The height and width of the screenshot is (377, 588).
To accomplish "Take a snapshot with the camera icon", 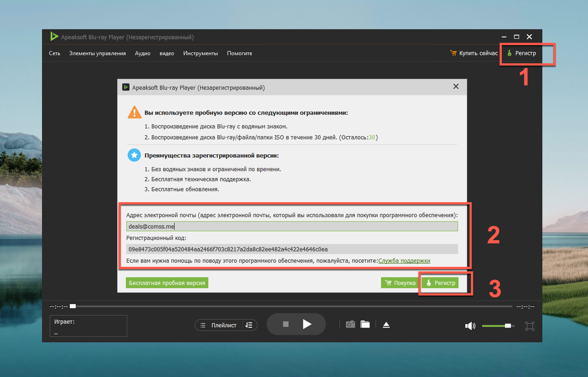I will (350, 324).
